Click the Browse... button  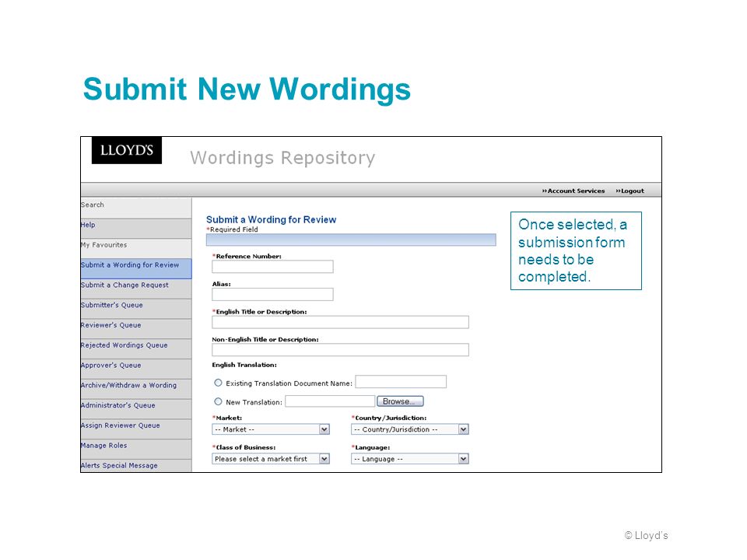(400, 401)
